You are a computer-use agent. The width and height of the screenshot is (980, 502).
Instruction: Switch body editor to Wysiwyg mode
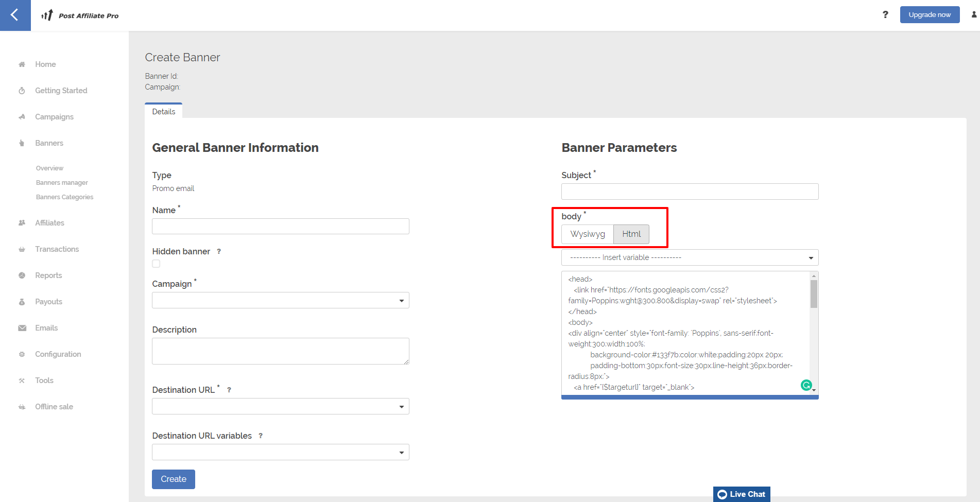[588, 234]
